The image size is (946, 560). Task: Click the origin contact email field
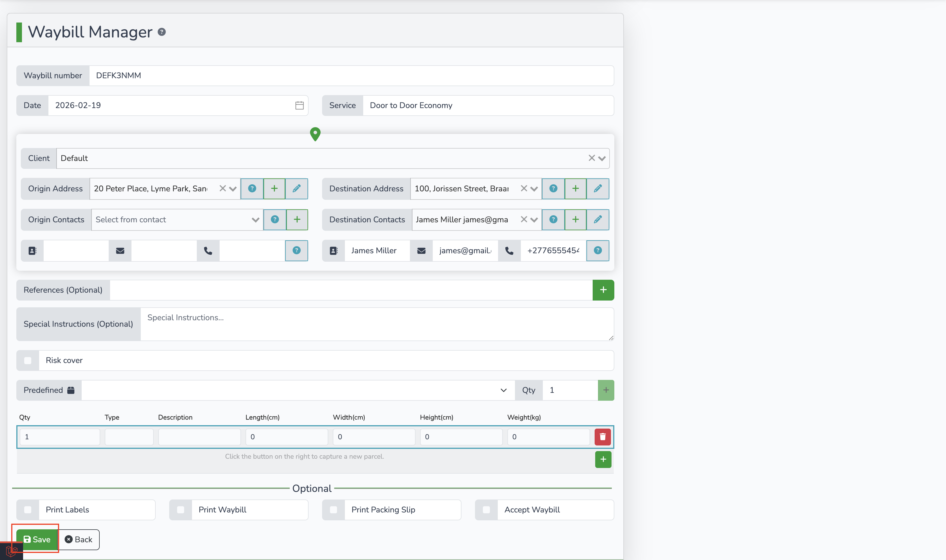click(164, 250)
